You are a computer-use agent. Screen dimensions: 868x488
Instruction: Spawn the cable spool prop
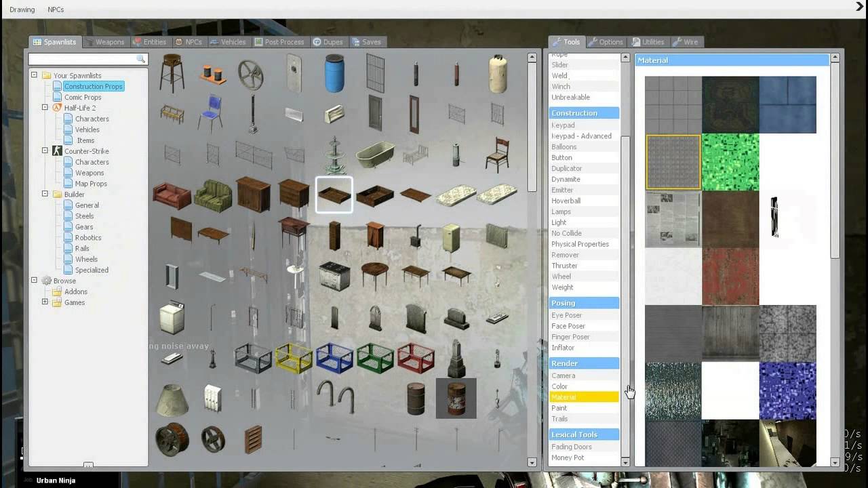[172, 439]
